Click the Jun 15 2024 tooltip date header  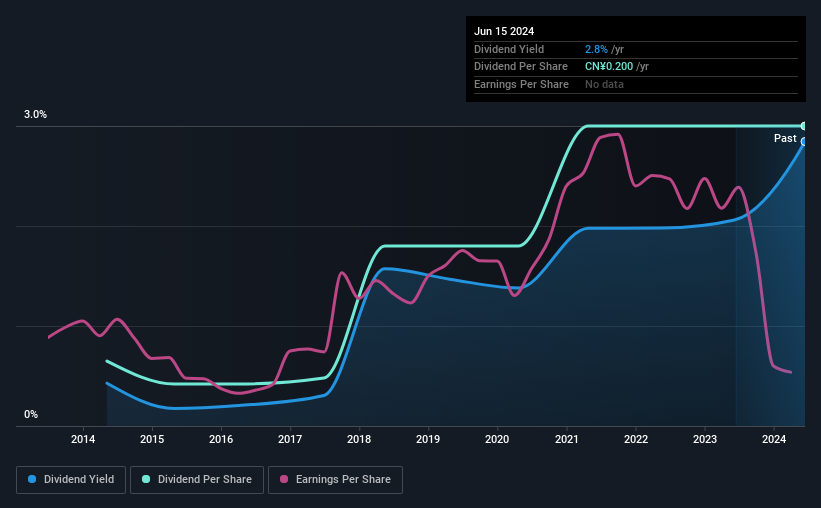tap(504, 31)
